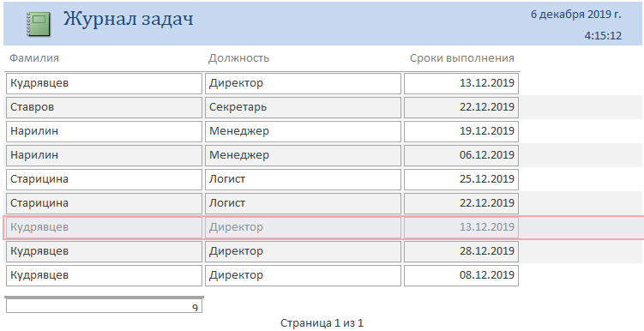Click the green notebook report icon
The image size is (644, 331).
[39, 24]
